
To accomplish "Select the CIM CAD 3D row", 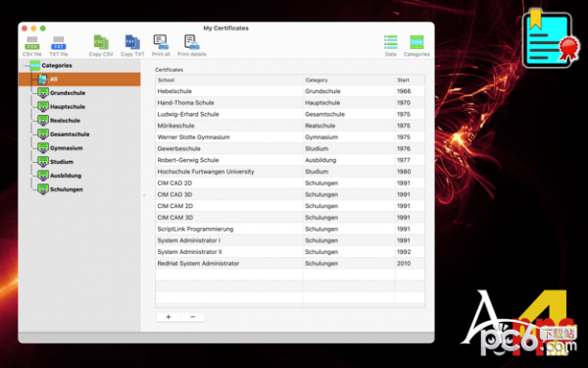I will 290,194.
